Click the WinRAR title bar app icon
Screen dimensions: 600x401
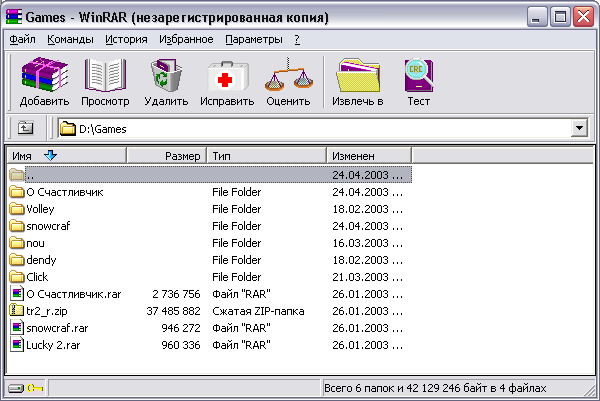14,17
